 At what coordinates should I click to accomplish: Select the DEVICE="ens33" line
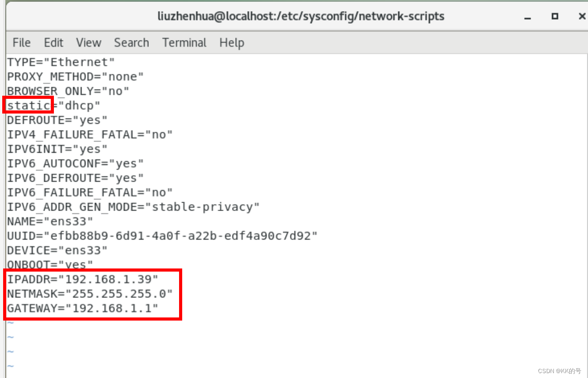[x=56, y=250]
